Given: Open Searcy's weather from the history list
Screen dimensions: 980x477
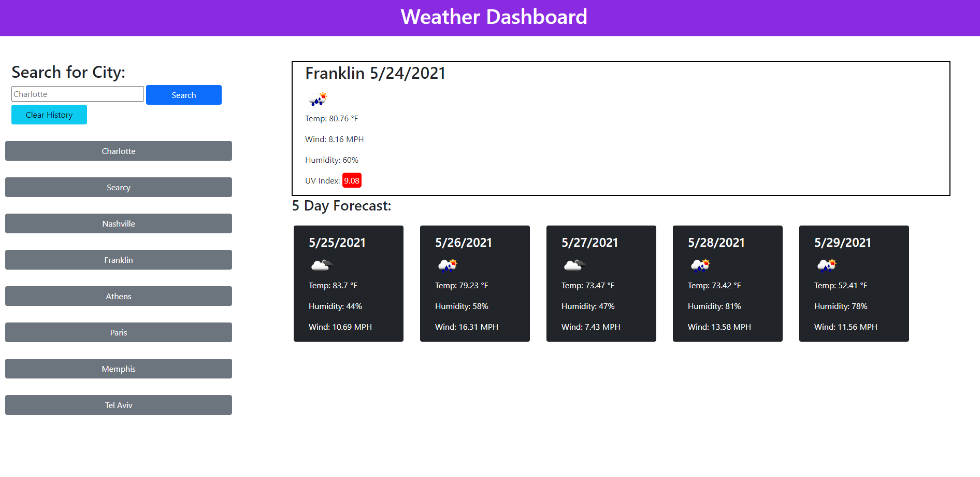Looking at the screenshot, I should (x=118, y=187).
